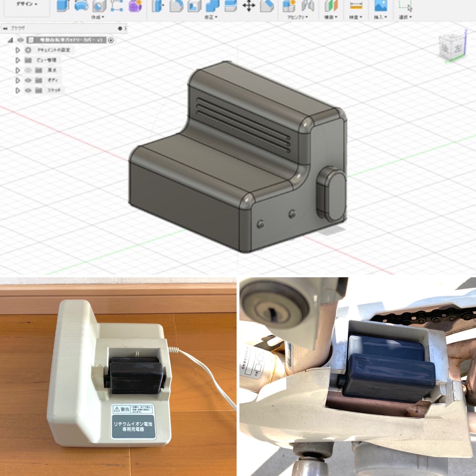Click the circular options button beside the document name
Viewport: 476px width, 476px height.
click(x=111, y=40)
